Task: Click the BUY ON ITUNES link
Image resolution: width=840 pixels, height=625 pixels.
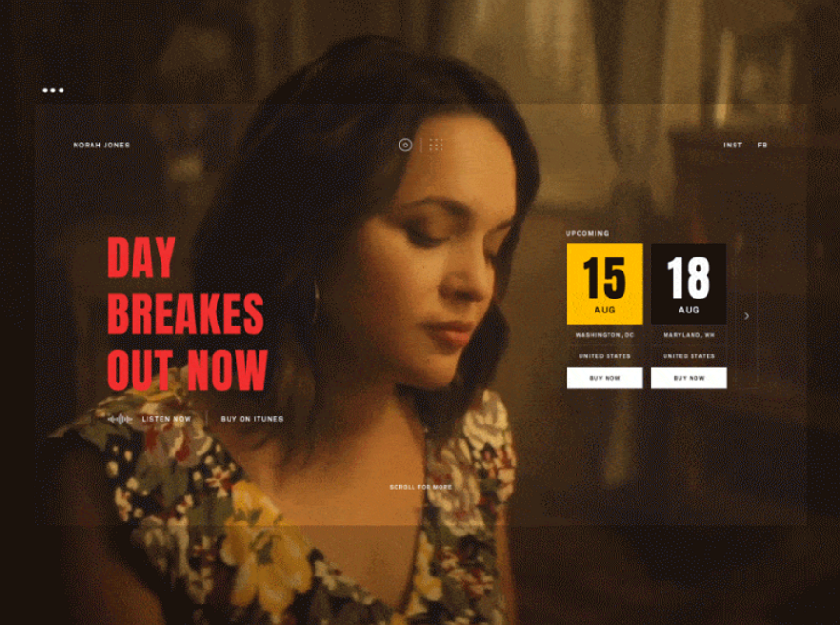Action: (252, 419)
